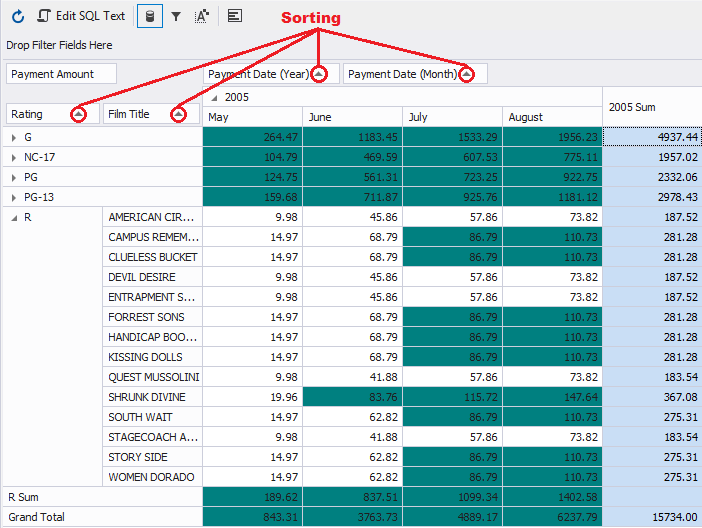This screenshot has height=528, width=702.
Task: Select the ENTRAPMENT S... film row
Action: click(153, 297)
